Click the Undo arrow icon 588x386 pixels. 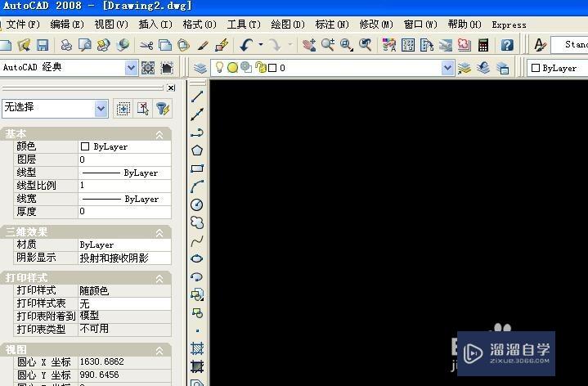(x=246, y=45)
